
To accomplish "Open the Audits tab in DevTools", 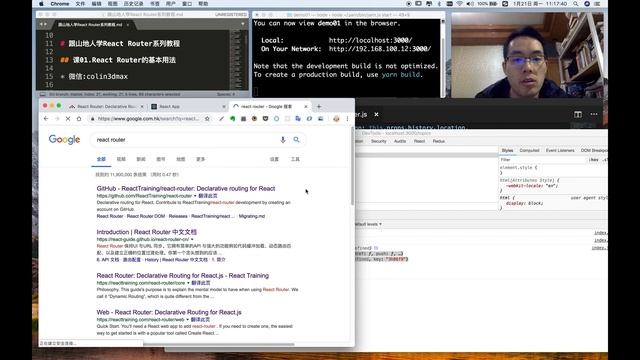I will point(400,141).
